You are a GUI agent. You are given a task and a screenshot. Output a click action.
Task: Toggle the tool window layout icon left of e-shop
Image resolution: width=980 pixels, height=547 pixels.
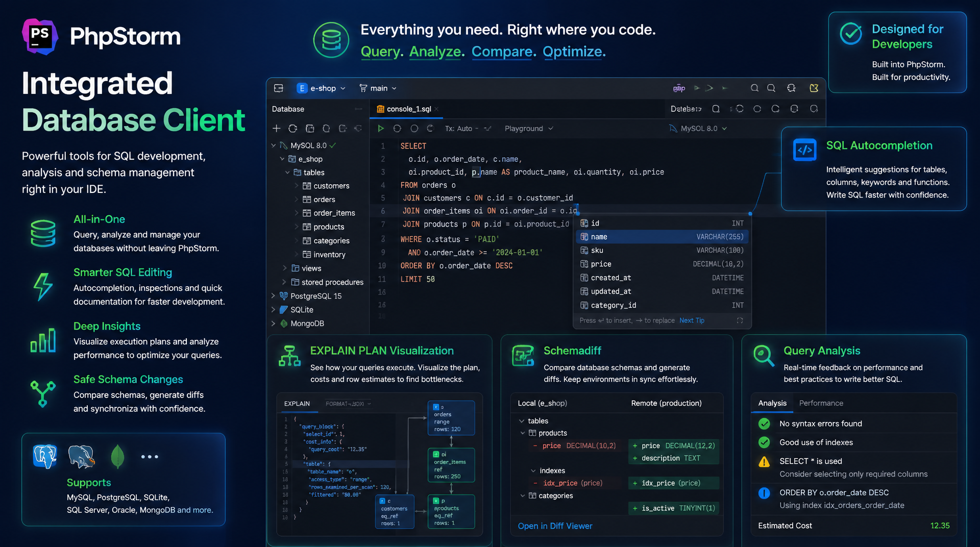(x=279, y=88)
